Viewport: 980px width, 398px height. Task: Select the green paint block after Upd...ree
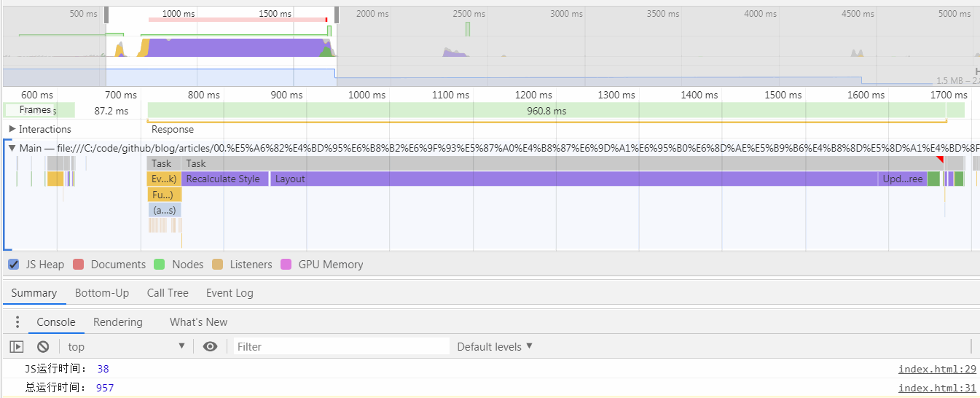point(933,179)
